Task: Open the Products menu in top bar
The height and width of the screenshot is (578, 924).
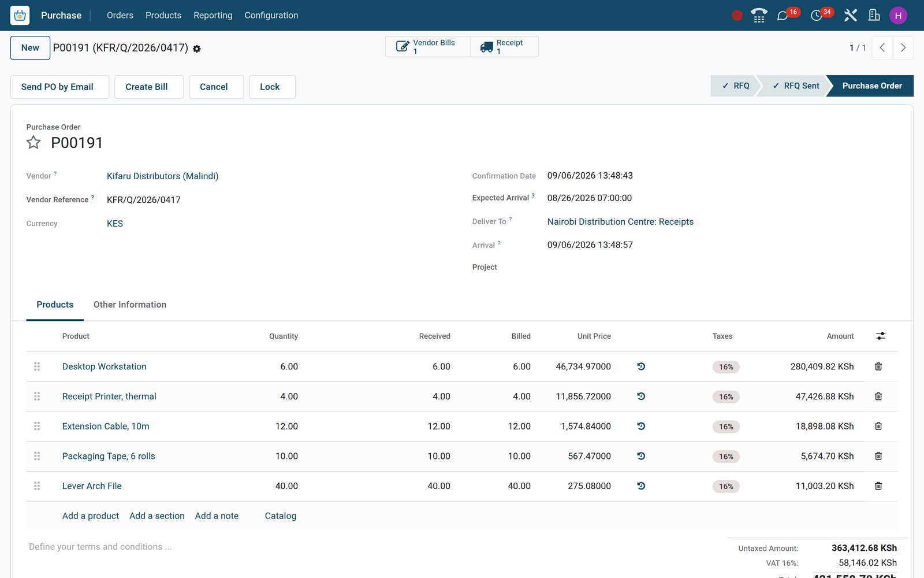Action: tap(163, 16)
